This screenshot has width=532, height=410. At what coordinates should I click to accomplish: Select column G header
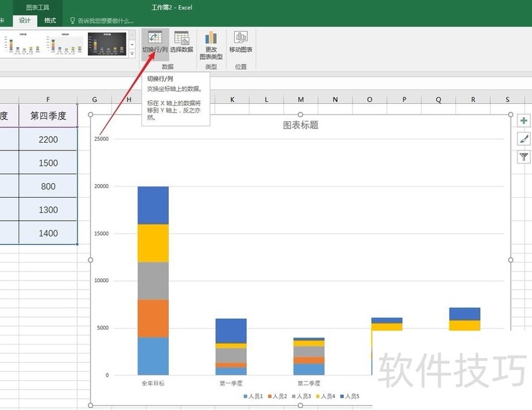click(x=94, y=99)
